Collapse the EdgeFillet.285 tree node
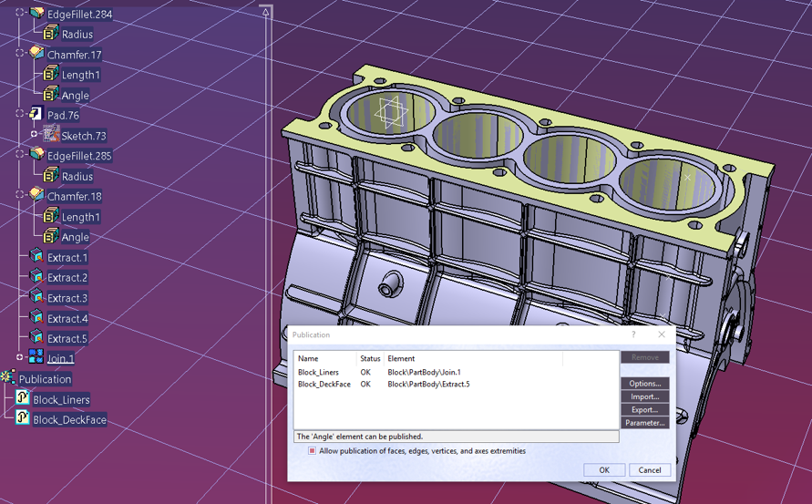812x504 pixels. (20, 155)
